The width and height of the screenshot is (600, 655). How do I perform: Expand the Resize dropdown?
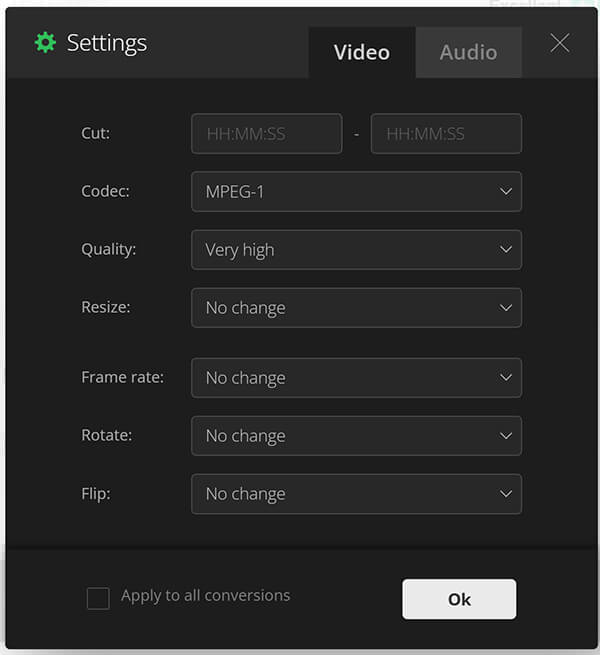[356, 307]
